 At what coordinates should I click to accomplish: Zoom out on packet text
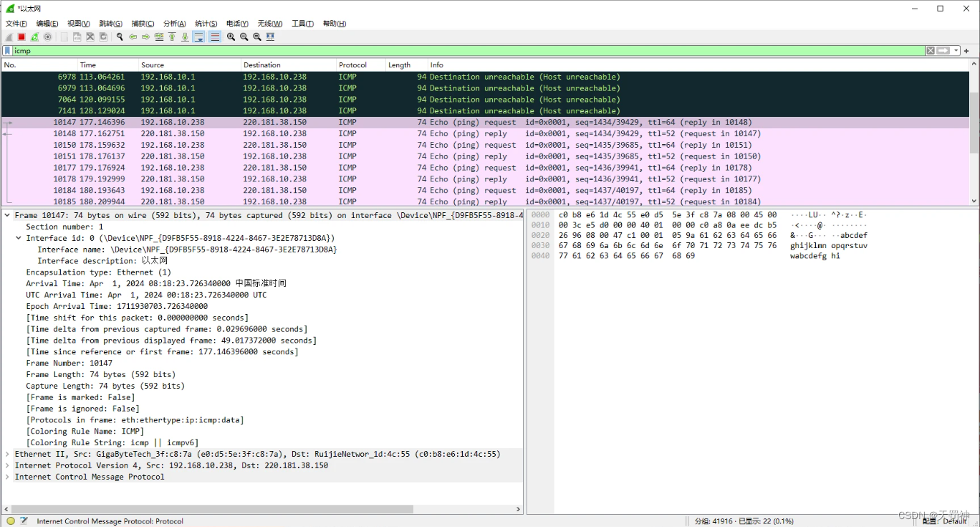coord(244,37)
